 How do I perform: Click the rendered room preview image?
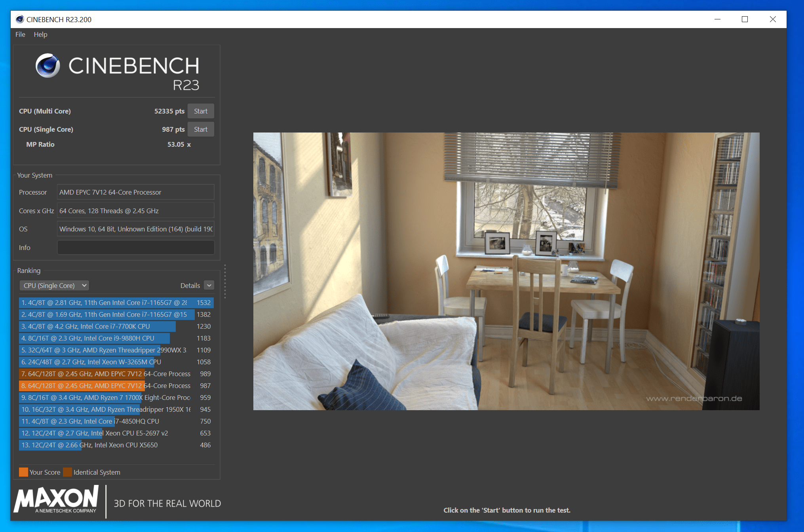(x=506, y=271)
